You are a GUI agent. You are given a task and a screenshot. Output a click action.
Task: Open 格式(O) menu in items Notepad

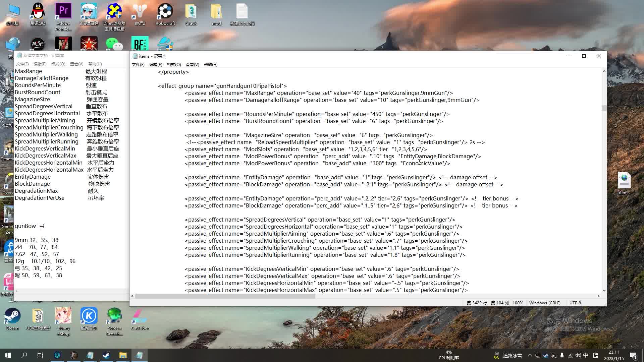click(174, 64)
